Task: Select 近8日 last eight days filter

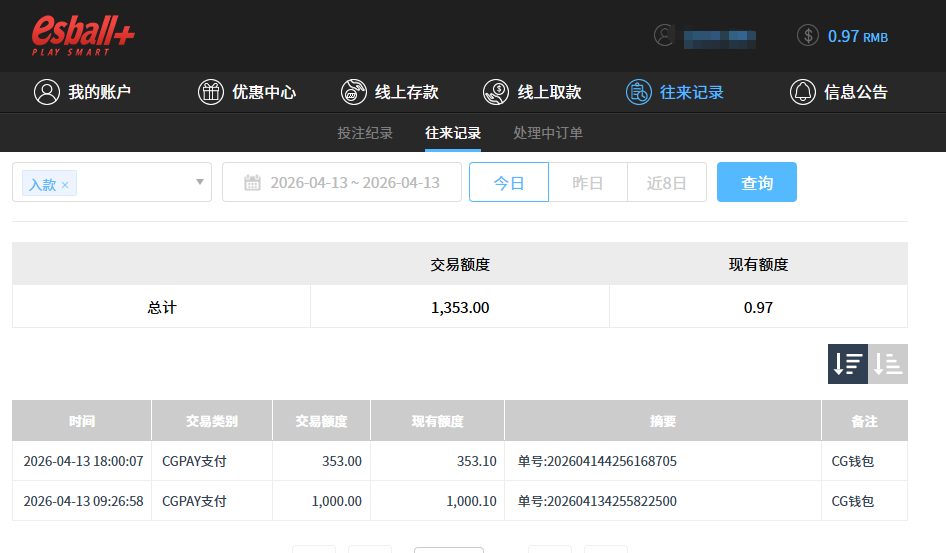Action: [667, 183]
